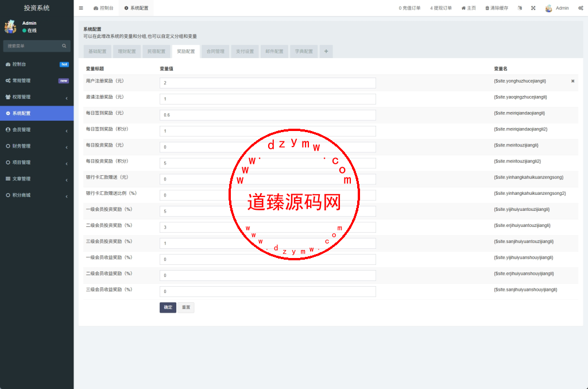Select 系统配置 in the sidebar
588x389 pixels.
pos(37,113)
